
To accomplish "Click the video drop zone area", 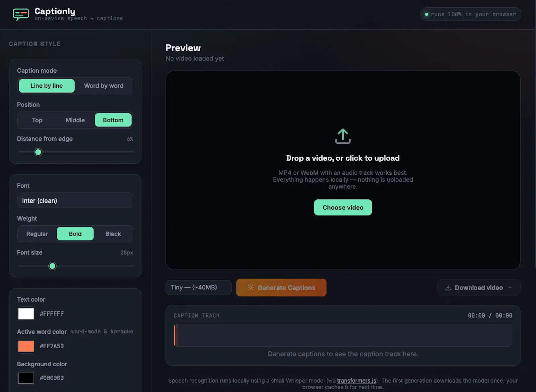I will (x=343, y=170).
